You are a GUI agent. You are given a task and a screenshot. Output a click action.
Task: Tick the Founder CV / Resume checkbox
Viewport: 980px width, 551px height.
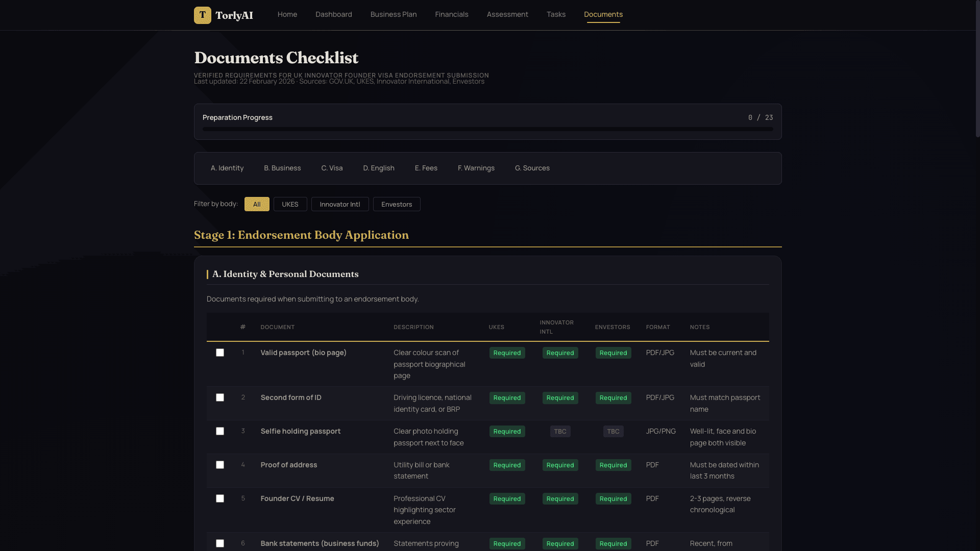(x=220, y=498)
